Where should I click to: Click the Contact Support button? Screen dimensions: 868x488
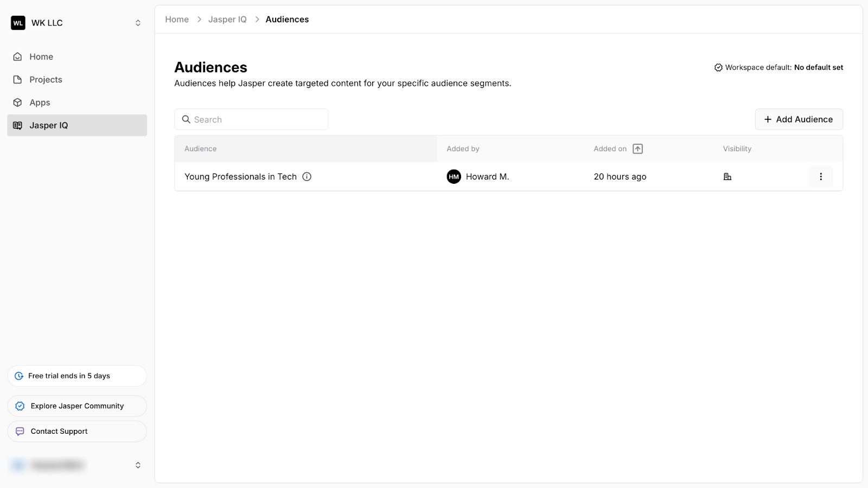[77, 432]
